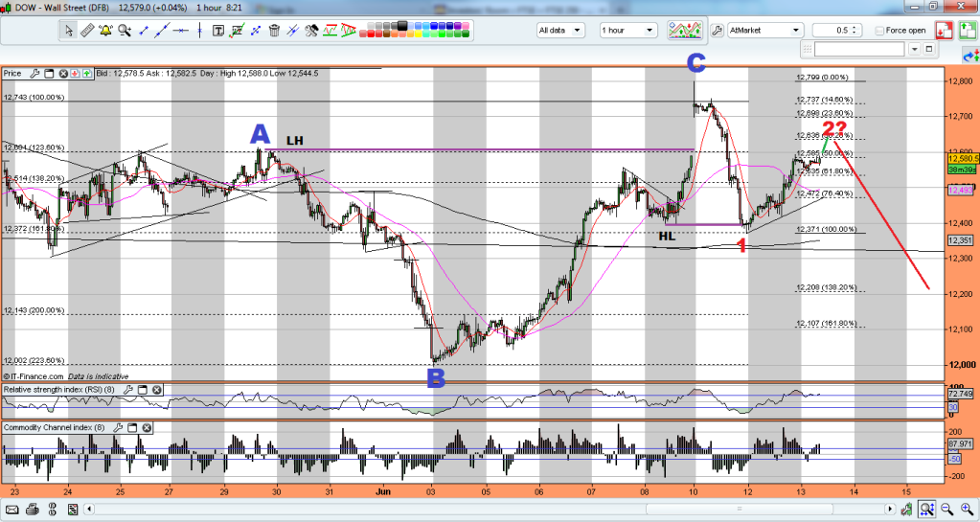Screen dimensions: 980x522
Task: Choose the horizontal line tool
Action: (x=181, y=30)
